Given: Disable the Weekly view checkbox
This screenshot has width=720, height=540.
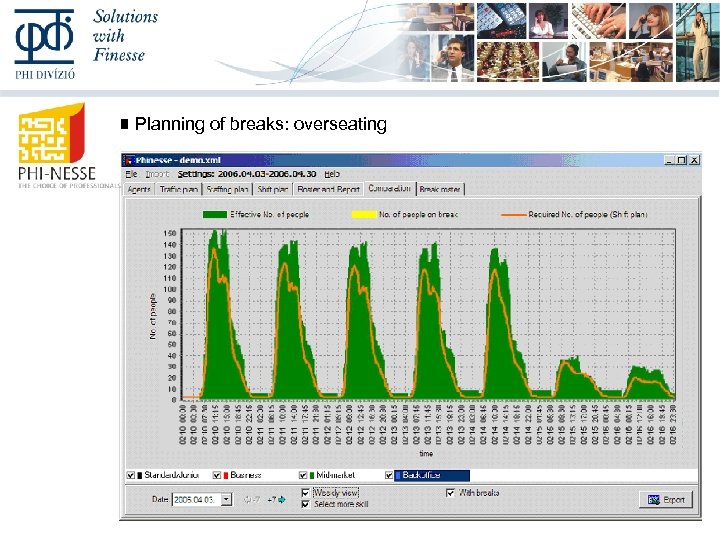Looking at the screenshot, I should point(305,493).
